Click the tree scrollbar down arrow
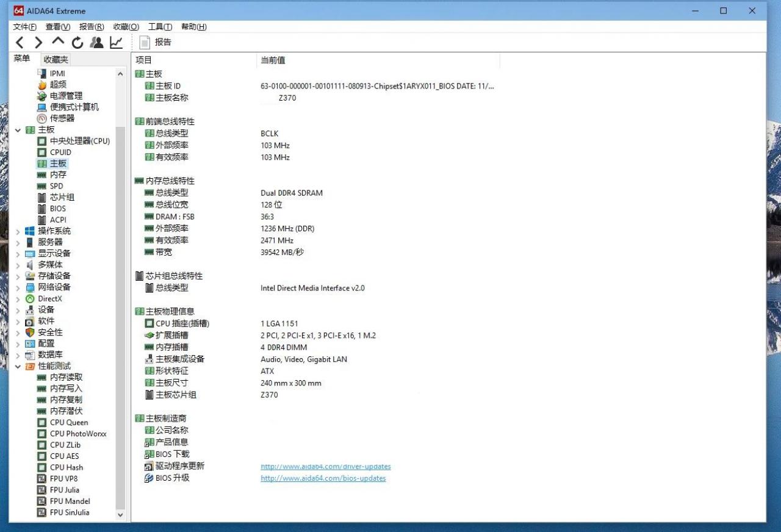 [120, 515]
